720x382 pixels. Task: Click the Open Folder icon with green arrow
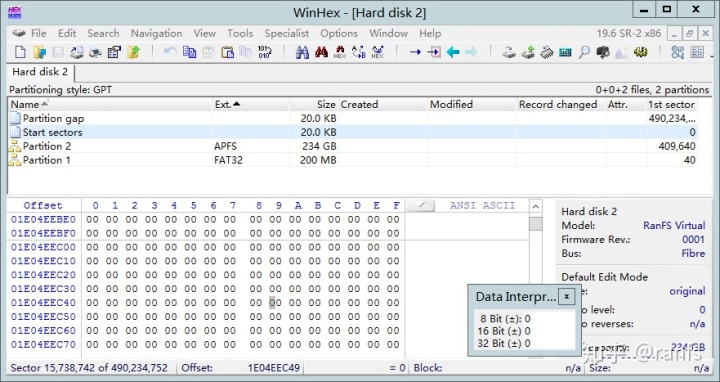point(133,52)
